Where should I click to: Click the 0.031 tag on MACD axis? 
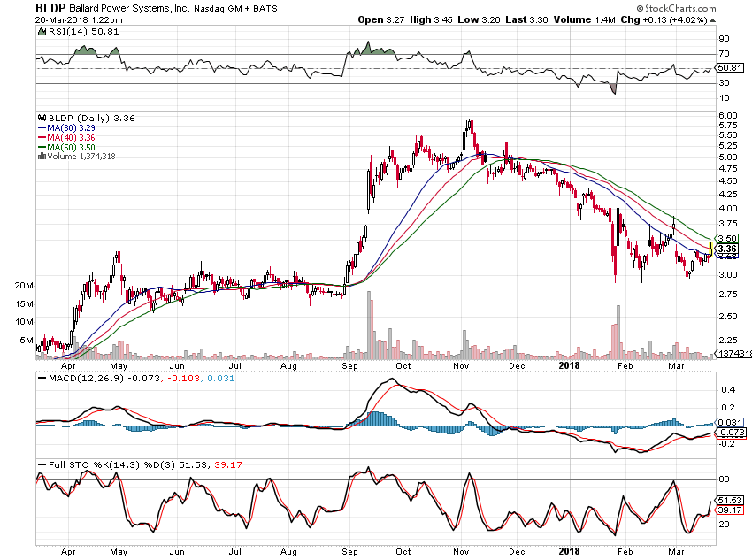(731, 422)
